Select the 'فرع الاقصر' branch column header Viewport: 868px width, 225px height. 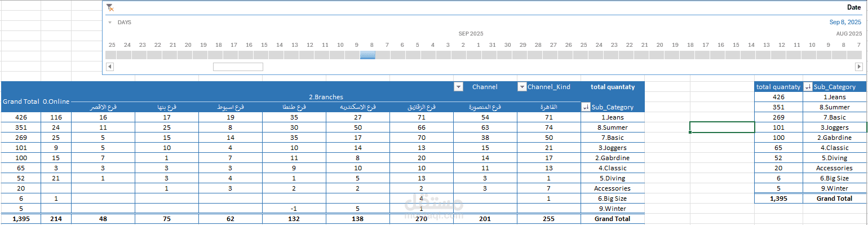pyautogui.click(x=103, y=107)
